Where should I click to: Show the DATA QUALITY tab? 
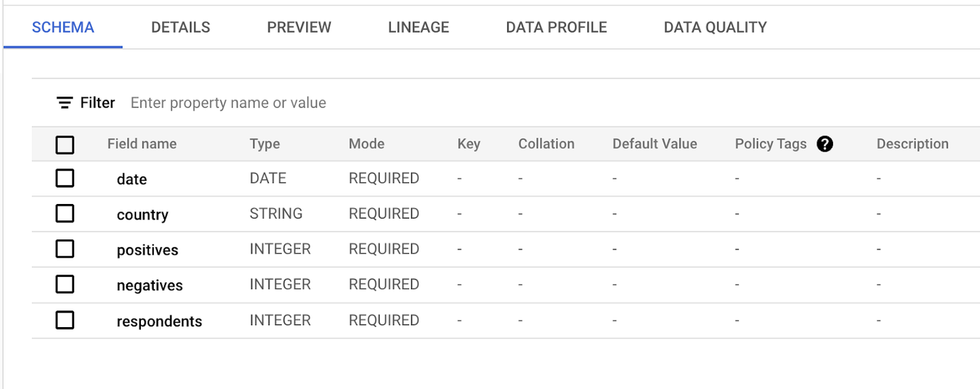tap(715, 28)
